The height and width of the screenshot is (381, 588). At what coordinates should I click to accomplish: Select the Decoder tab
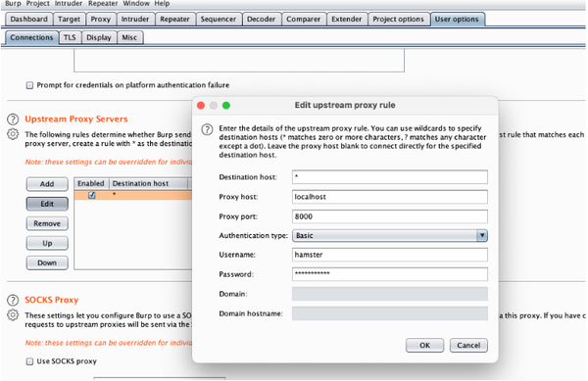(x=261, y=20)
